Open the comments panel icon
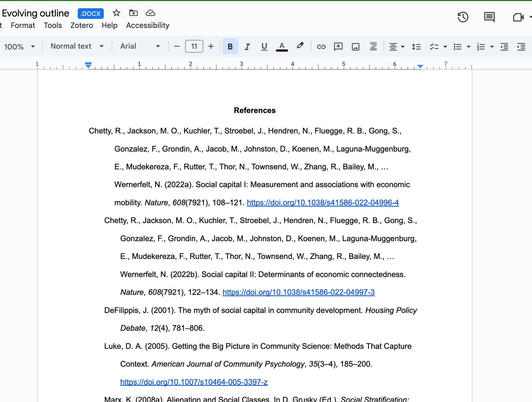This screenshot has width=532, height=402. tap(489, 17)
